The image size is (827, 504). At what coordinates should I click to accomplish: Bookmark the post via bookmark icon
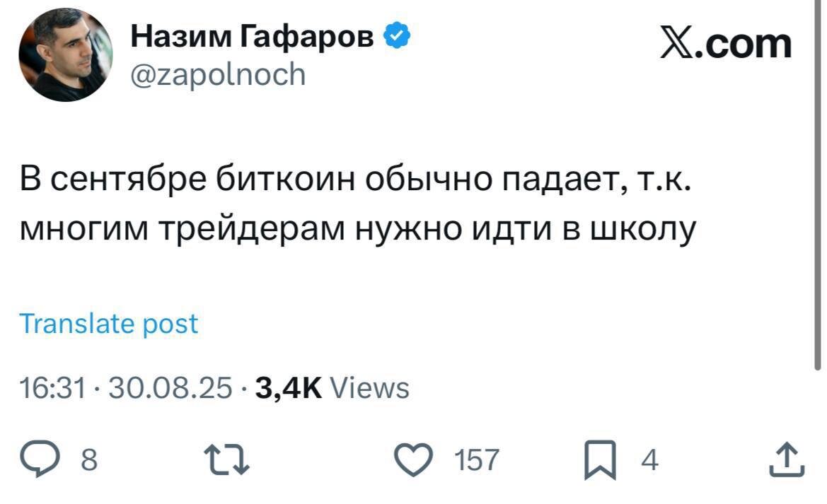point(600,462)
